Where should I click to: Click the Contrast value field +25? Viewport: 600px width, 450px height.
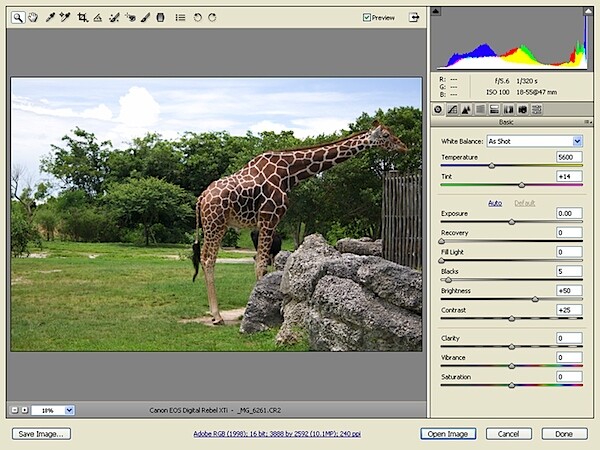(x=569, y=310)
